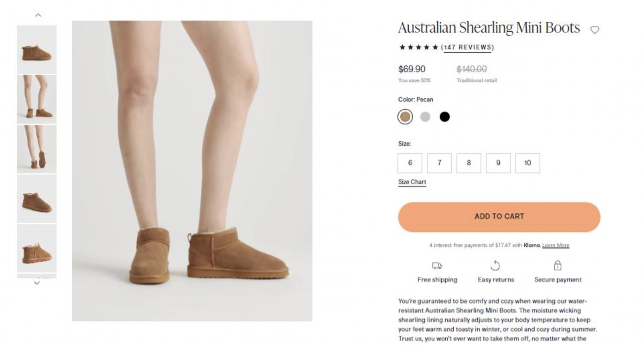The width and height of the screenshot is (644, 345).
Task: Select the Pecan color swatch
Action: (405, 117)
